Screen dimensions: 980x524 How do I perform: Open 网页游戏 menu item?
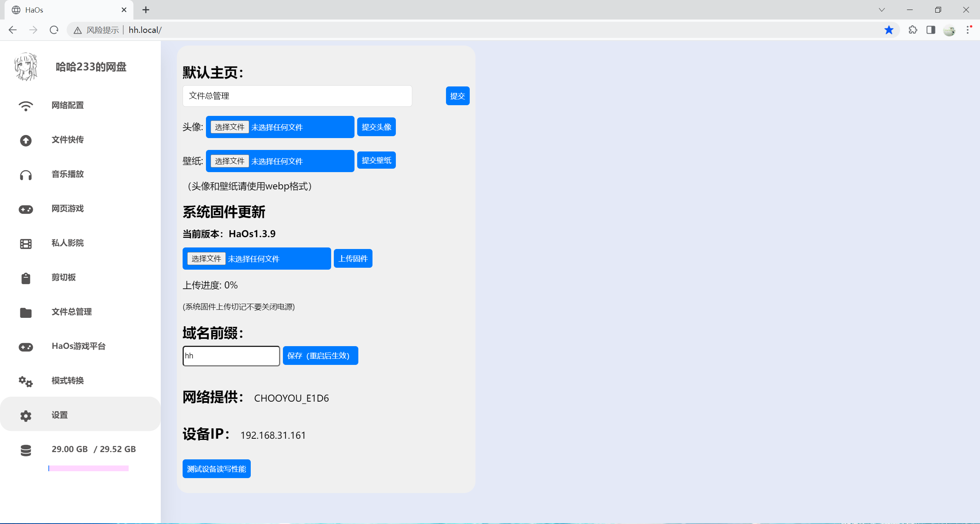click(x=80, y=208)
